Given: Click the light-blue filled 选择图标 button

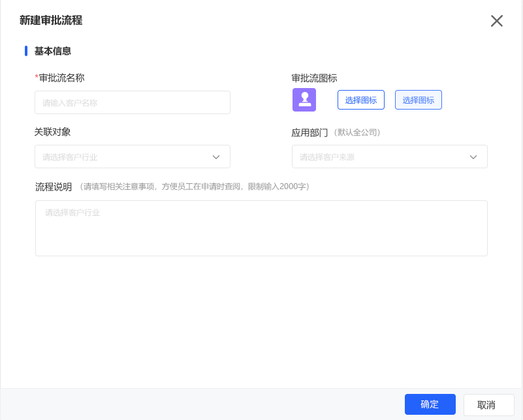Looking at the screenshot, I should 419,100.
